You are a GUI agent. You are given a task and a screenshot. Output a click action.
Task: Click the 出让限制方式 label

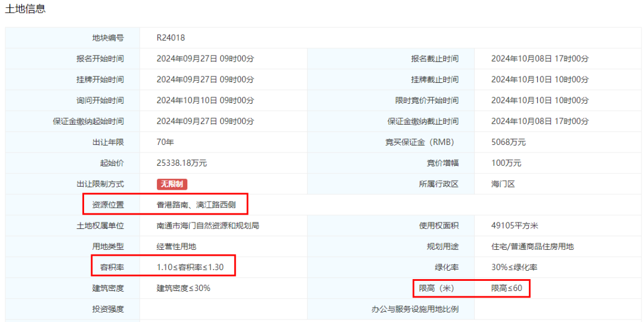pos(100,184)
